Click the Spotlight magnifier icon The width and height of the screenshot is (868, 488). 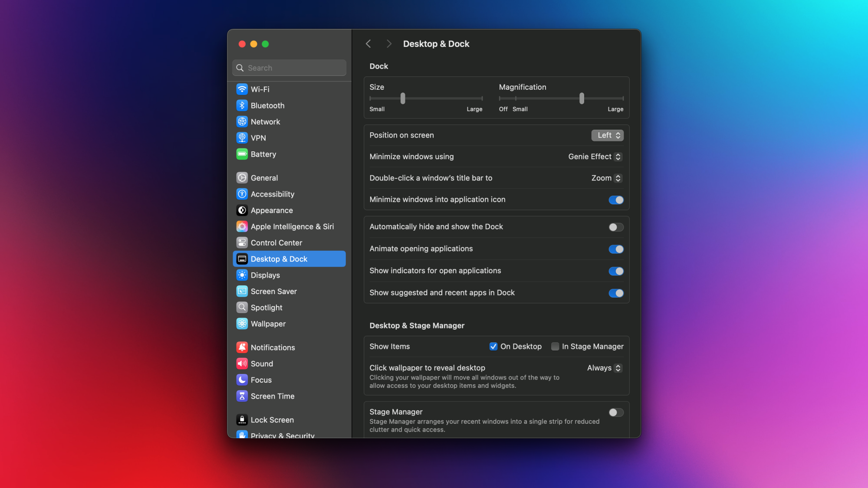pyautogui.click(x=242, y=308)
